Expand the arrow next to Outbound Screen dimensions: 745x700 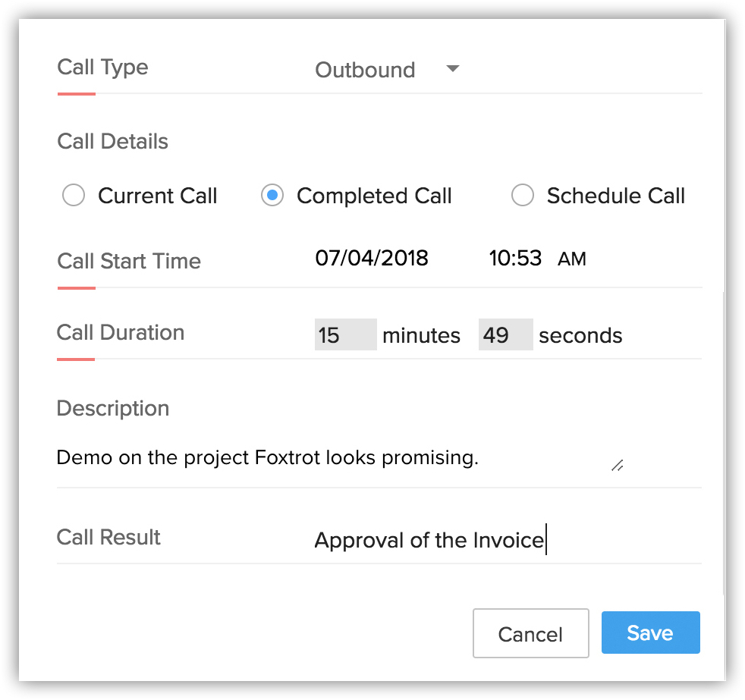point(452,69)
